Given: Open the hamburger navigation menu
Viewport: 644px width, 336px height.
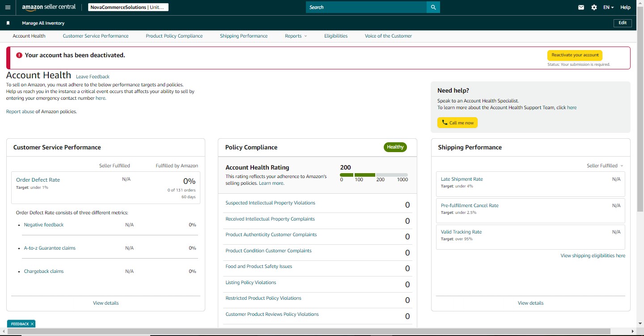Looking at the screenshot, I should point(8,7).
